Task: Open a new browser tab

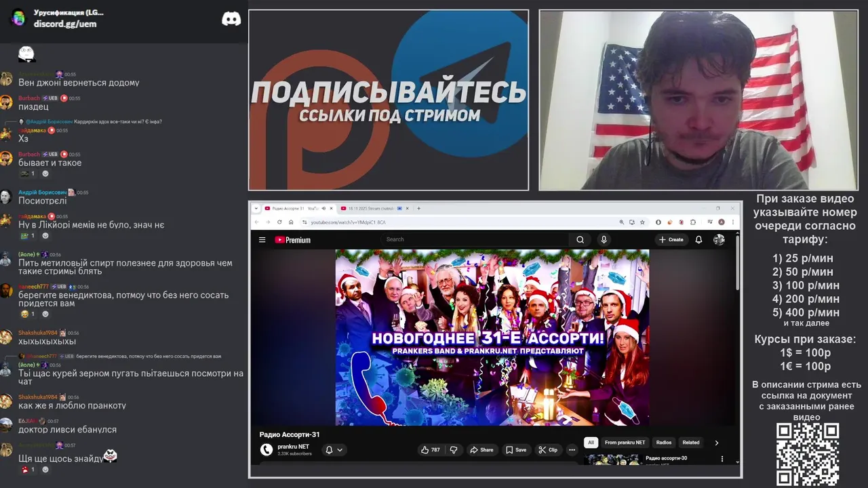Action: tap(418, 208)
